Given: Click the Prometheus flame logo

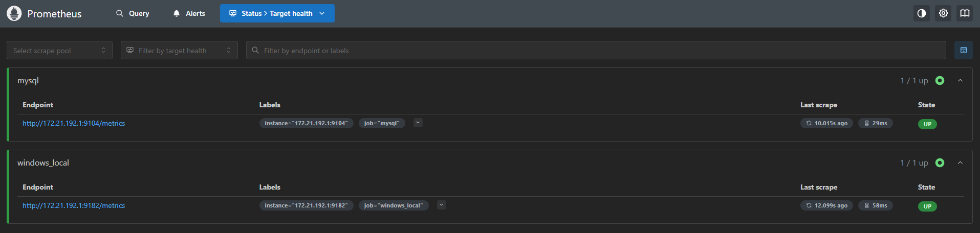Looking at the screenshot, I should click(14, 13).
